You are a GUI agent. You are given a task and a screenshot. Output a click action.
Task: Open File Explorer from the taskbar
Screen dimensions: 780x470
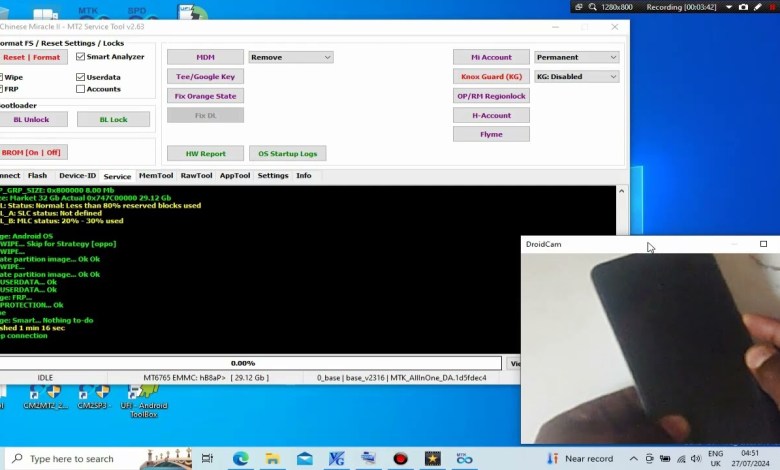(x=272, y=458)
